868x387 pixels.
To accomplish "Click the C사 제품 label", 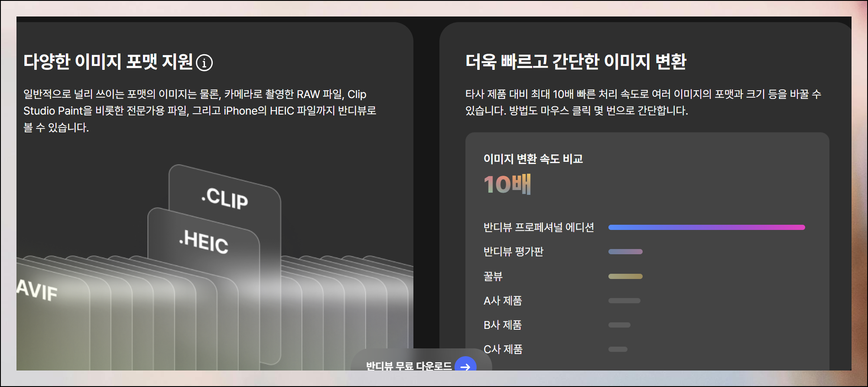I will pos(503,349).
